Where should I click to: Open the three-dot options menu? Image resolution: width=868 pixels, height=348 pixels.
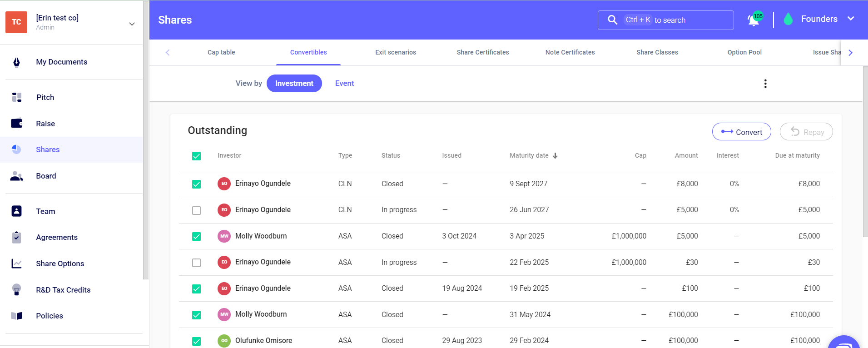click(x=765, y=84)
